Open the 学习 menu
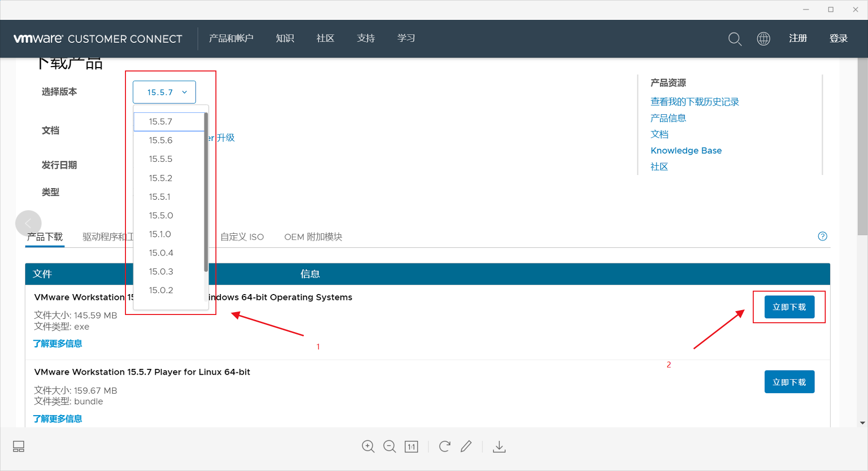This screenshot has height=471, width=868. coord(406,38)
